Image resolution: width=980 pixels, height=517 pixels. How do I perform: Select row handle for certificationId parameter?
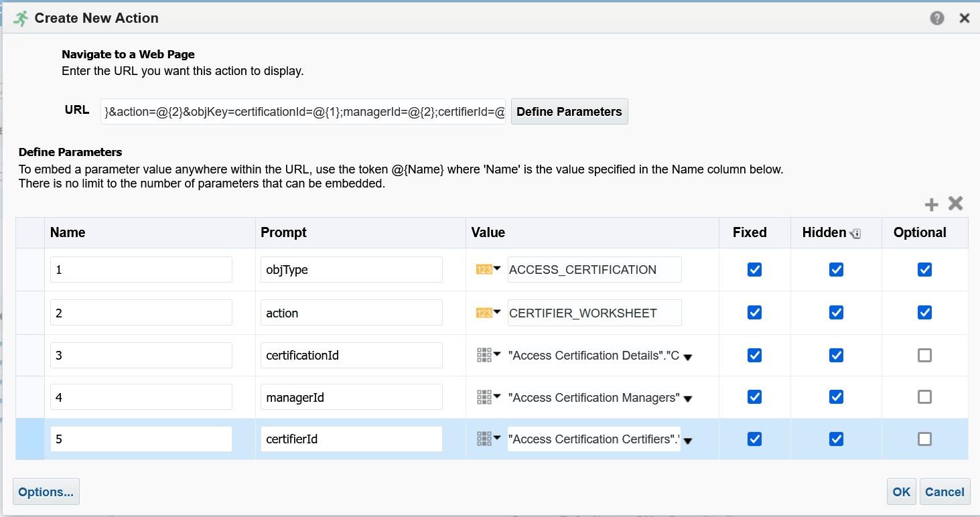30,355
